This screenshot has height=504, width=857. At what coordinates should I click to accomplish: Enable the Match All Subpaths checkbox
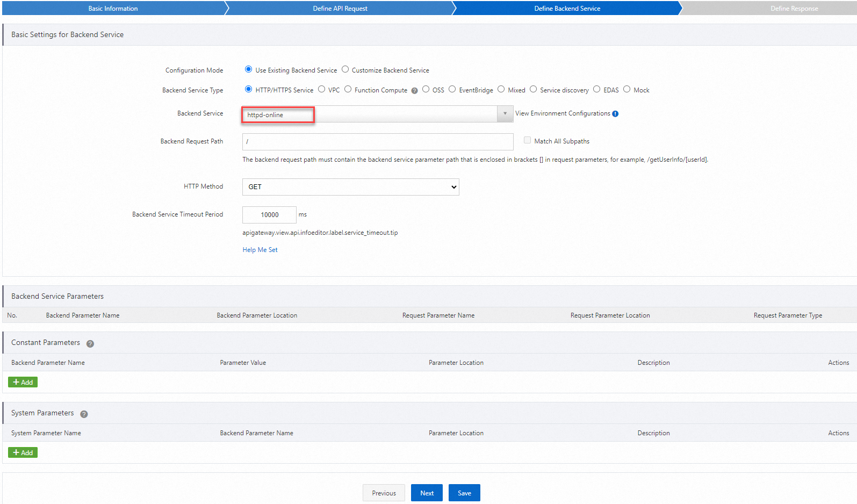(527, 140)
